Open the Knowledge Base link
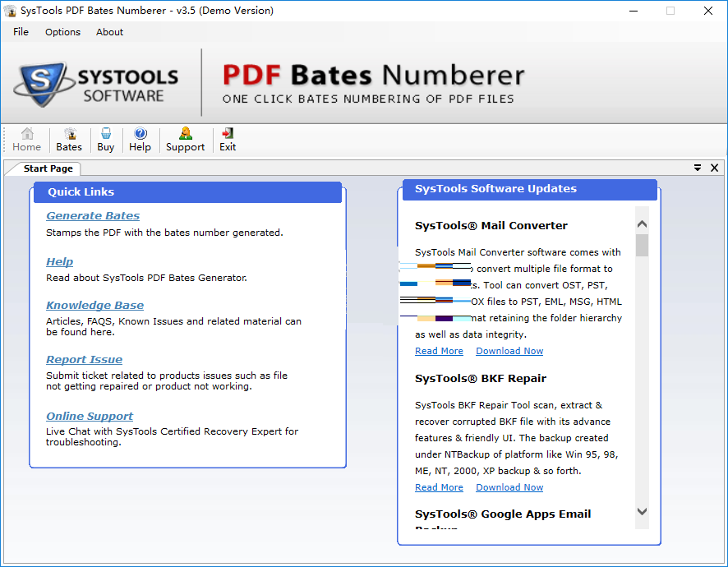This screenshot has height=567, width=728. click(94, 306)
